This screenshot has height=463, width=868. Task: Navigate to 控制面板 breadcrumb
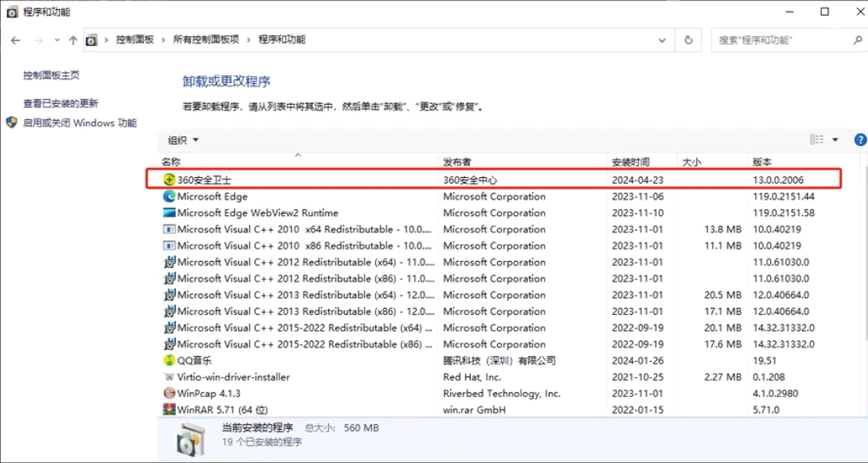(x=134, y=40)
